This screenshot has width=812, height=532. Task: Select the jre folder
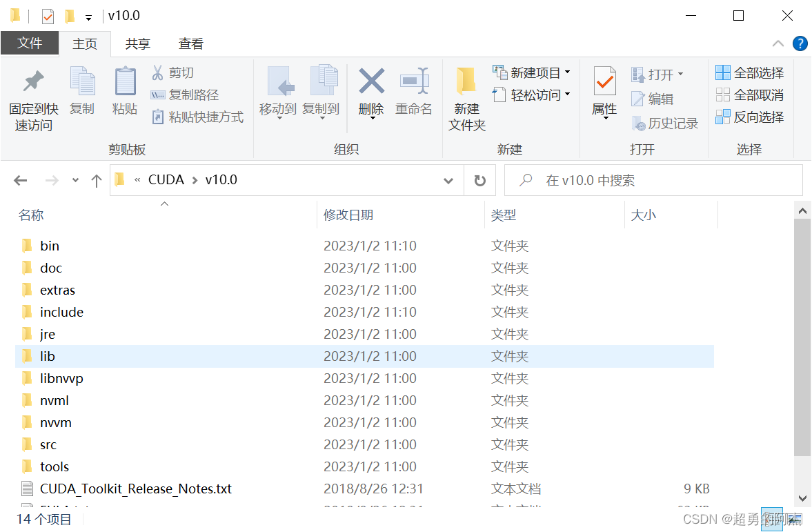(364, 334)
